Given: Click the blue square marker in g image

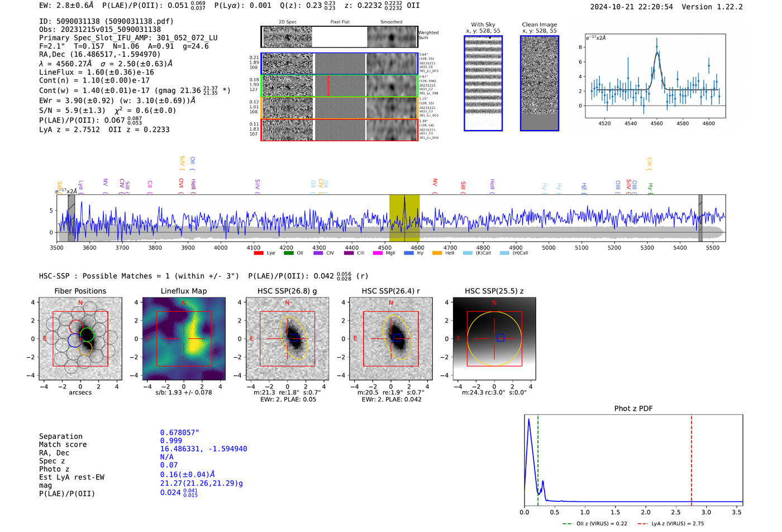Looking at the screenshot, I should point(293,337).
